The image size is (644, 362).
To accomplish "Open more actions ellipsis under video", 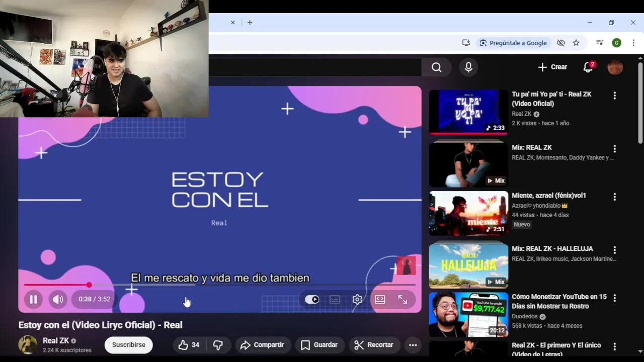I will 413,345.
